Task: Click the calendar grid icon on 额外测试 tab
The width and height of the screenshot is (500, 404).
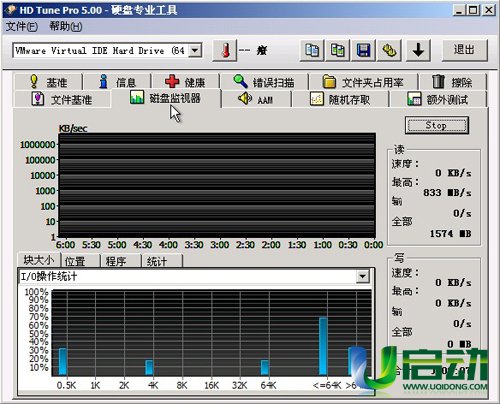Action: (x=414, y=99)
